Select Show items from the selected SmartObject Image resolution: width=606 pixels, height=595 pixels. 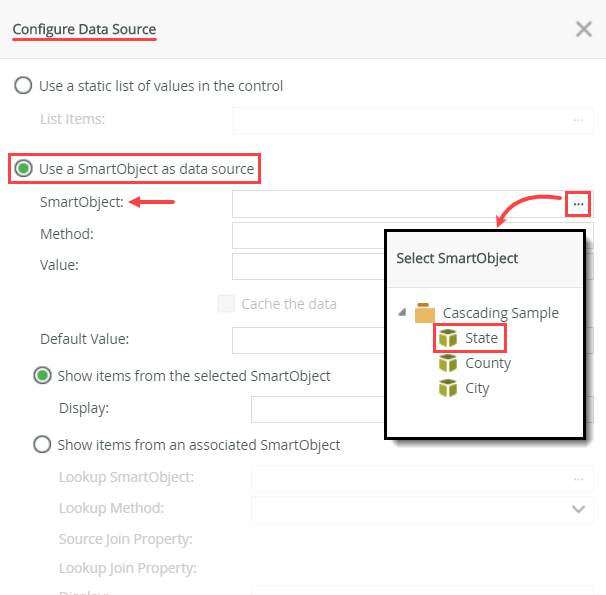coord(43,376)
